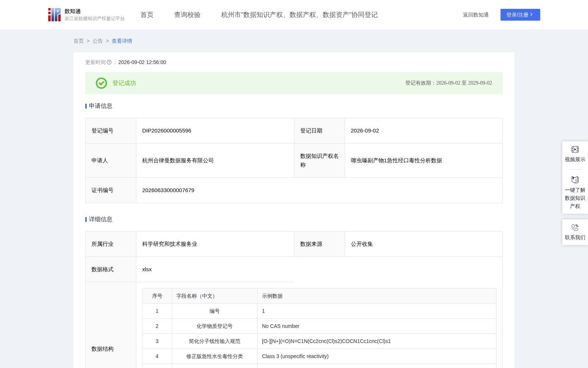The height and width of the screenshot is (368, 588).
Task: Open the 查询校验 menu item
Action: click(187, 15)
